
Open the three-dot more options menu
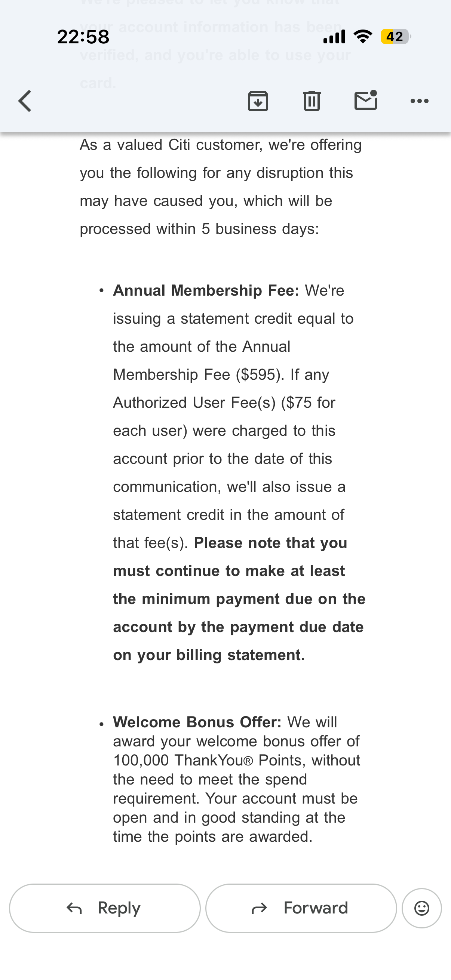point(420,101)
